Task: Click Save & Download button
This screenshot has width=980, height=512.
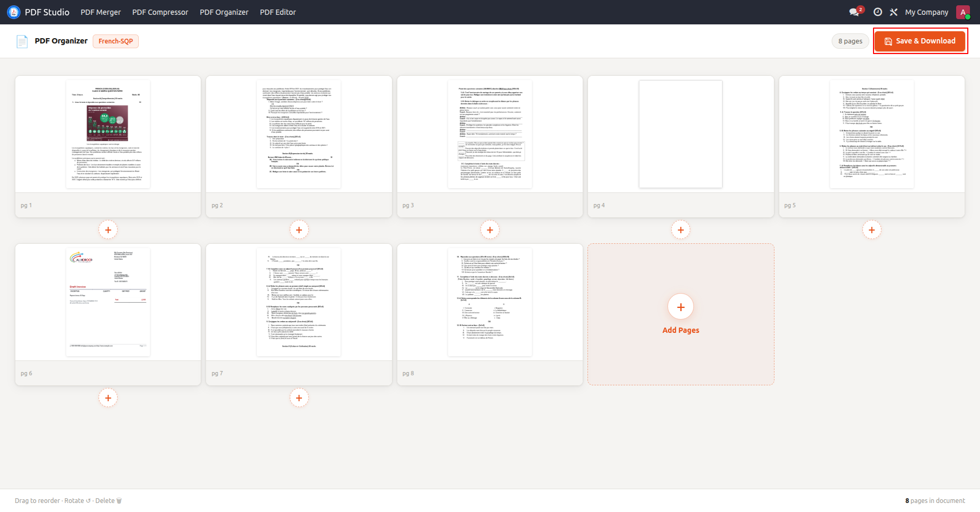Action: coord(920,41)
